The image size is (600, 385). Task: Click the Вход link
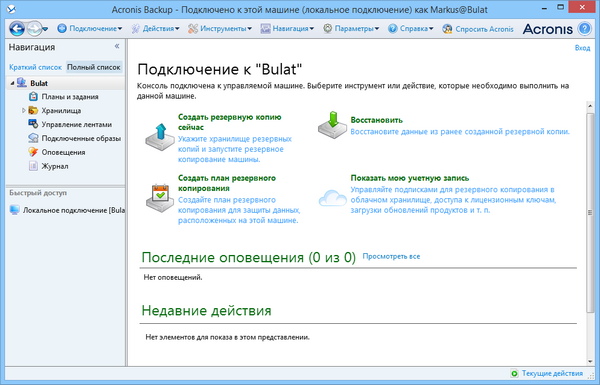pos(582,48)
